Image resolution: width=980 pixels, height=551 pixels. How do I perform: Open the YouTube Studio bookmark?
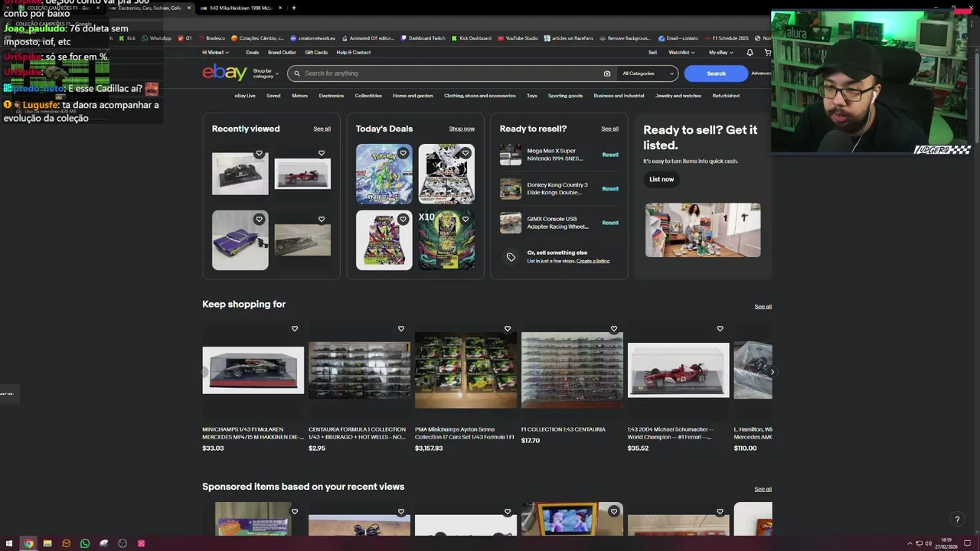pyautogui.click(x=518, y=37)
